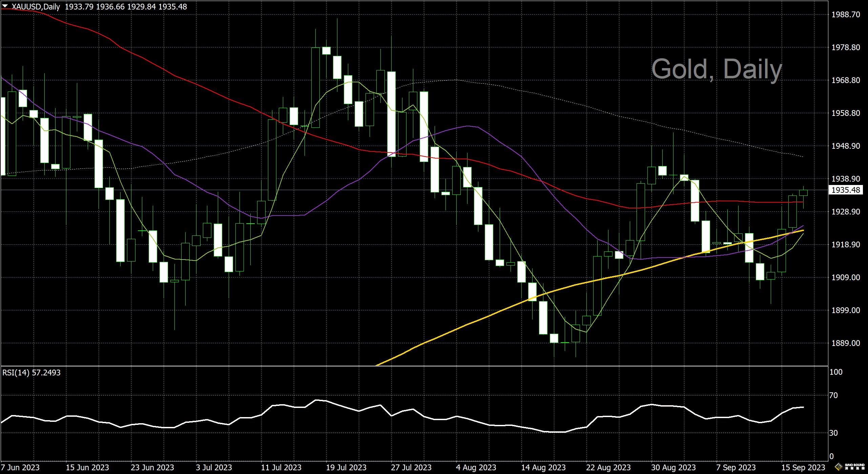This screenshot has height=474, width=868.
Task: Click the RSI(14) 57.2493 indicator label
Action: pyautogui.click(x=31, y=373)
